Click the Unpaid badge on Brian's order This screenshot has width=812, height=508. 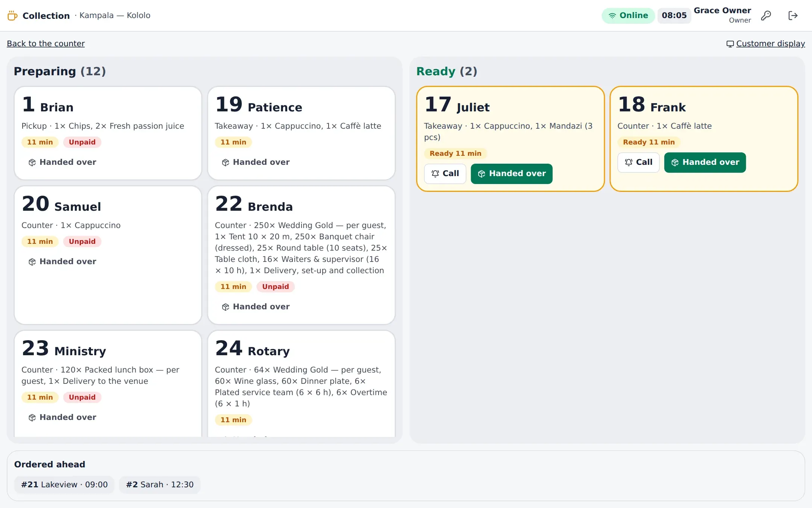click(x=82, y=142)
